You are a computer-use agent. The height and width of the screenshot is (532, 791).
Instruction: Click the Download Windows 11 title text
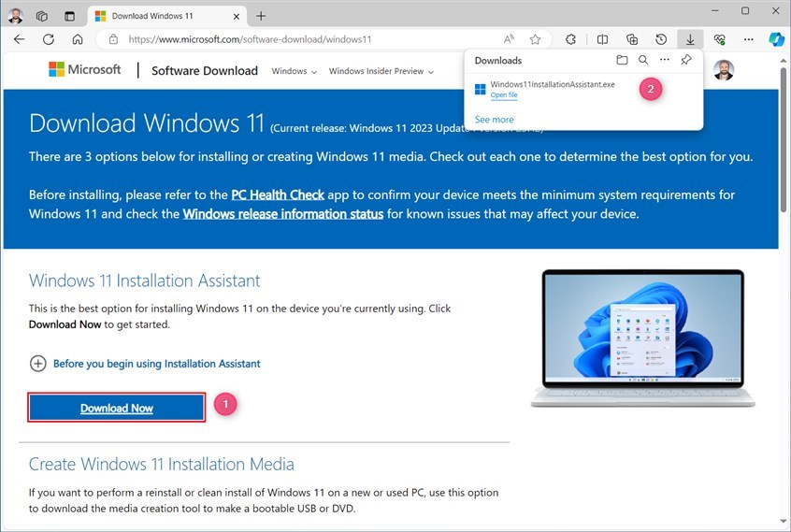[146, 123]
